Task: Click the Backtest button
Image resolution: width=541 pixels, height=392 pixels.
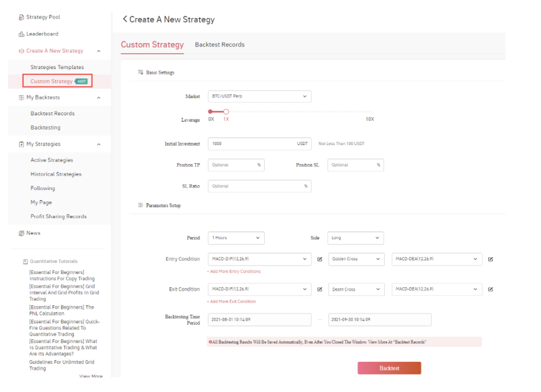Action: [389, 368]
